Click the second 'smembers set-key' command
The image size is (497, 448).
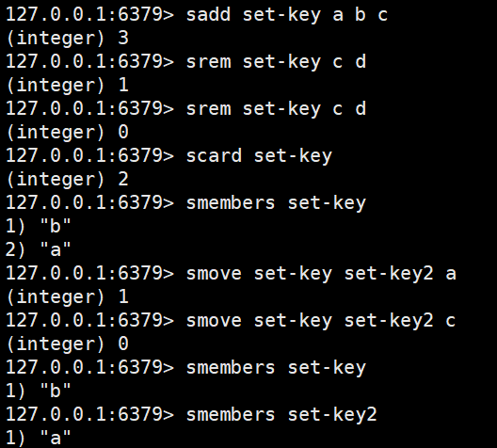pos(276,367)
